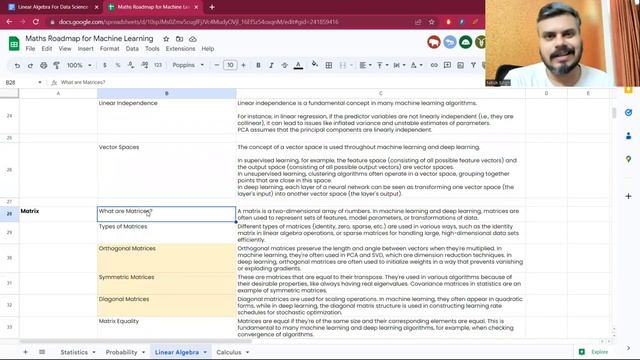Open the Poppins font family dropdown
Screen dimensions: 640x360
(x=188, y=65)
